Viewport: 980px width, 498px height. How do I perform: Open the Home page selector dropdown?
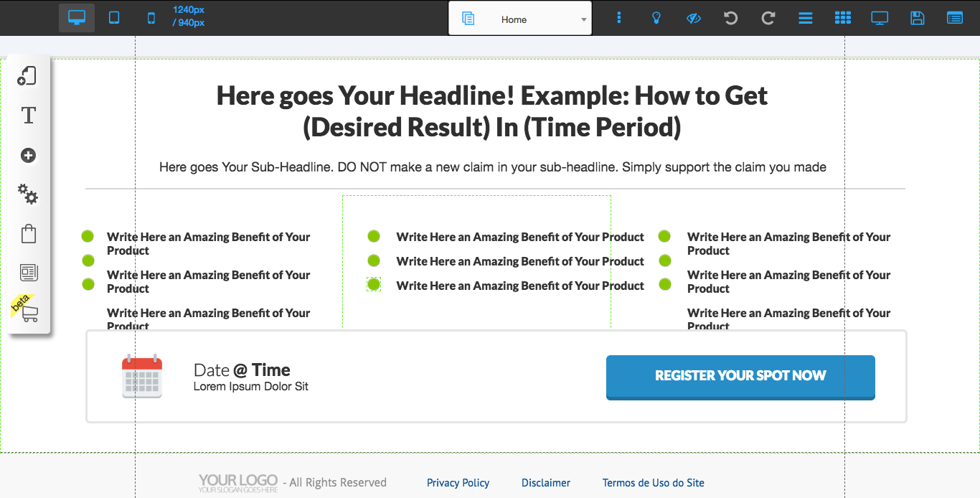pyautogui.click(x=520, y=18)
